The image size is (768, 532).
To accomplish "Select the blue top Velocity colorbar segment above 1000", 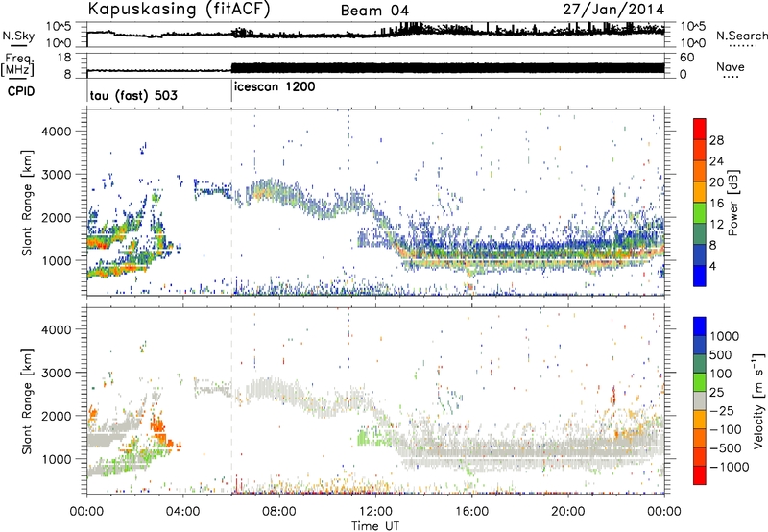I will click(x=700, y=326).
